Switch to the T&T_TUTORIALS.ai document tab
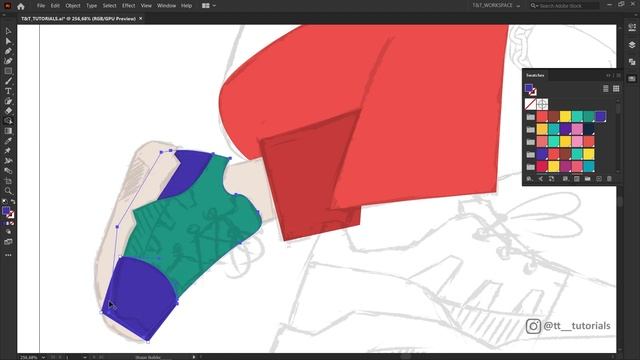This screenshot has width=640, height=360. point(78,18)
